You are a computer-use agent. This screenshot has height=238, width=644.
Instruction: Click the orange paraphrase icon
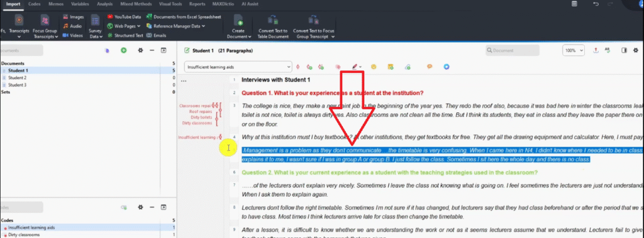[x=430, y=67]
